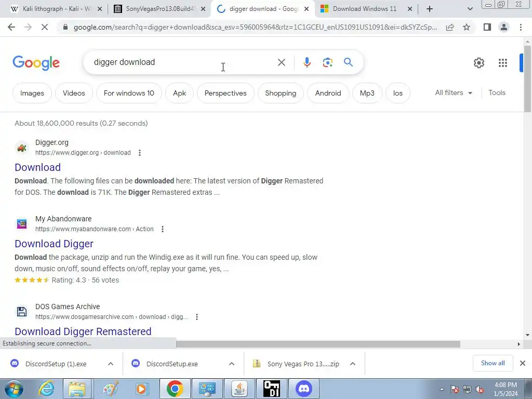The height and width of the screenshot is (399, 532).
Task: Expand options for Sony Vegas Pro zip download
Action: [x=353, y=364]
